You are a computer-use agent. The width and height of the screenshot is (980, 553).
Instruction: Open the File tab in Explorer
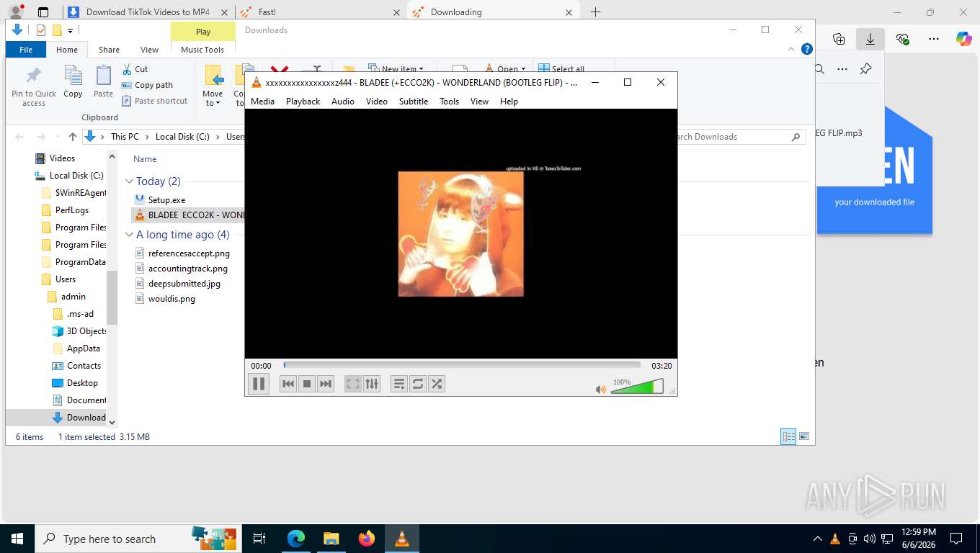(x=26, y=50)
